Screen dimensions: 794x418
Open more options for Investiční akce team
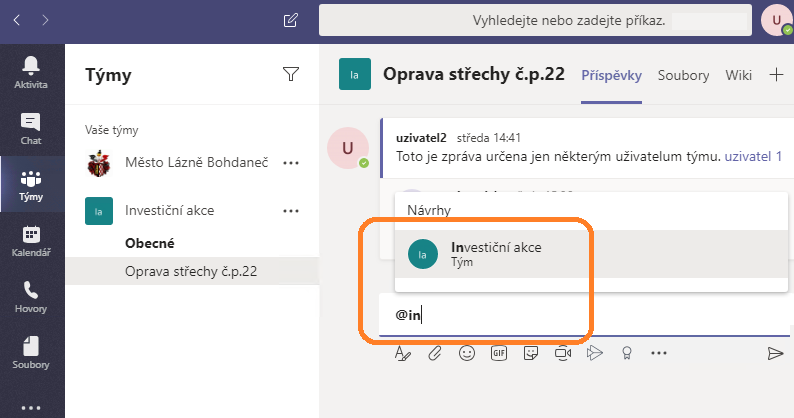point(291,211)
